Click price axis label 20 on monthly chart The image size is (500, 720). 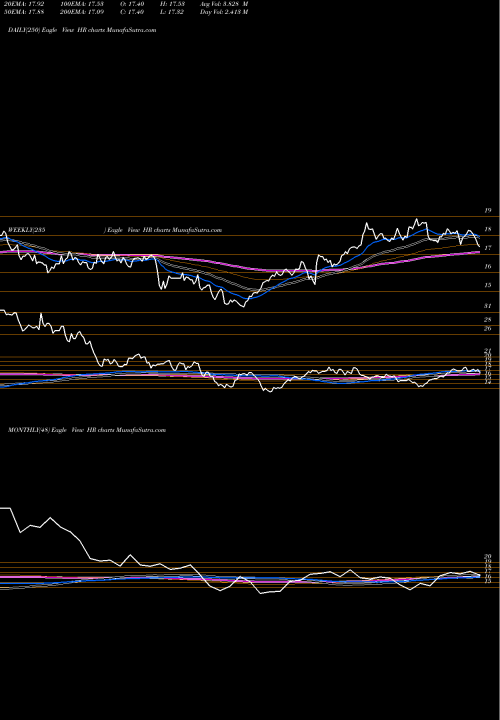coord(488,556)
